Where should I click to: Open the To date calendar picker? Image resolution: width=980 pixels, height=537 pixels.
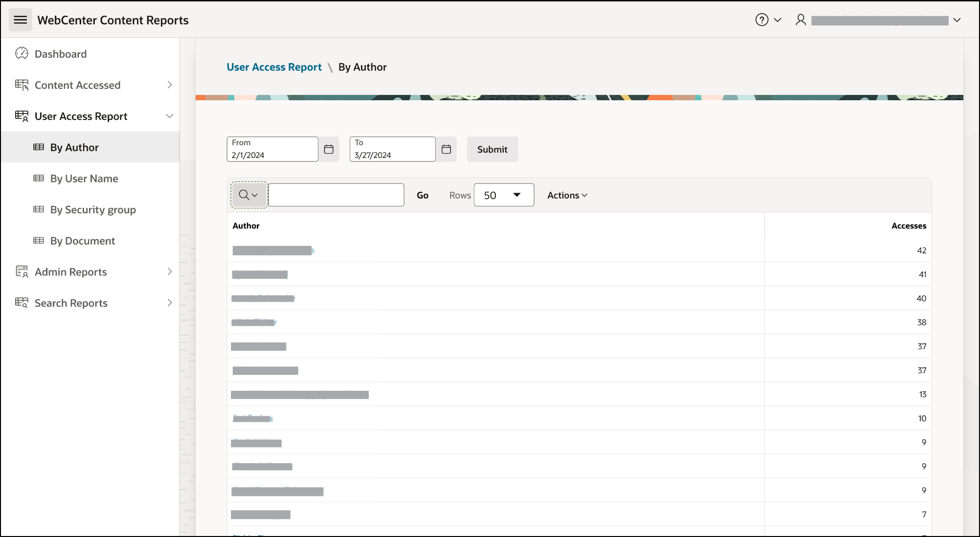446,149
